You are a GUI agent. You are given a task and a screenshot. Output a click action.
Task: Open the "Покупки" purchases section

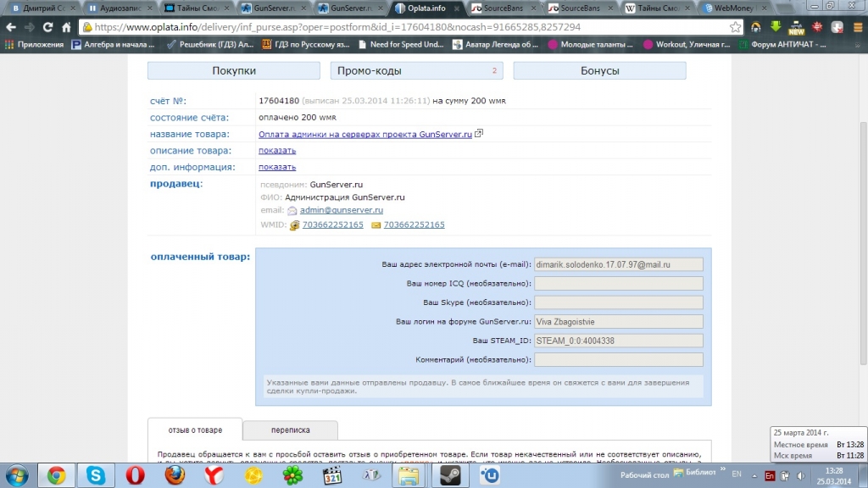pyautogui.click(x=233, y=71)
